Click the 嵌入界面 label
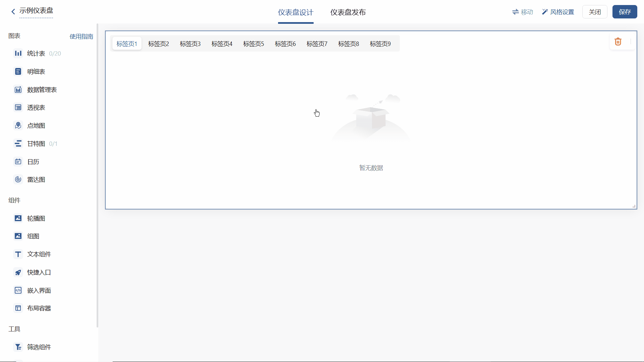Viewport: 644px width, 362px height. coord(39,290)
